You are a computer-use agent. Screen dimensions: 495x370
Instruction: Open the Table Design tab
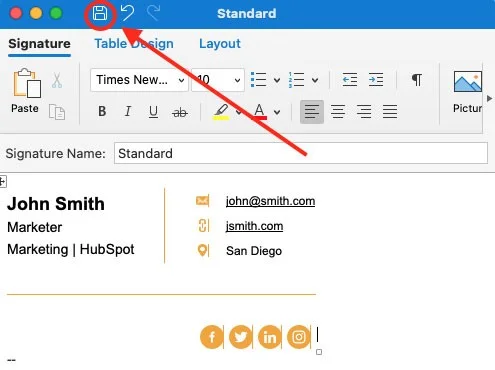(x=134, y=44)
